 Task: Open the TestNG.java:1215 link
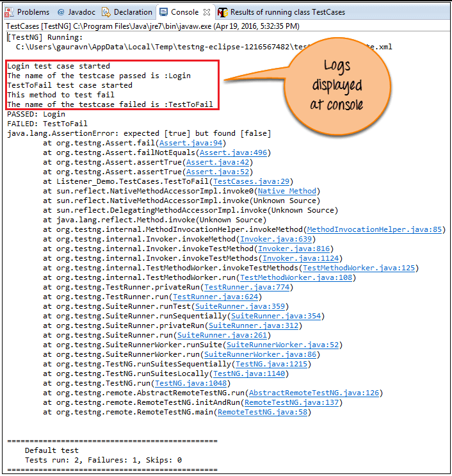[271, 364]
